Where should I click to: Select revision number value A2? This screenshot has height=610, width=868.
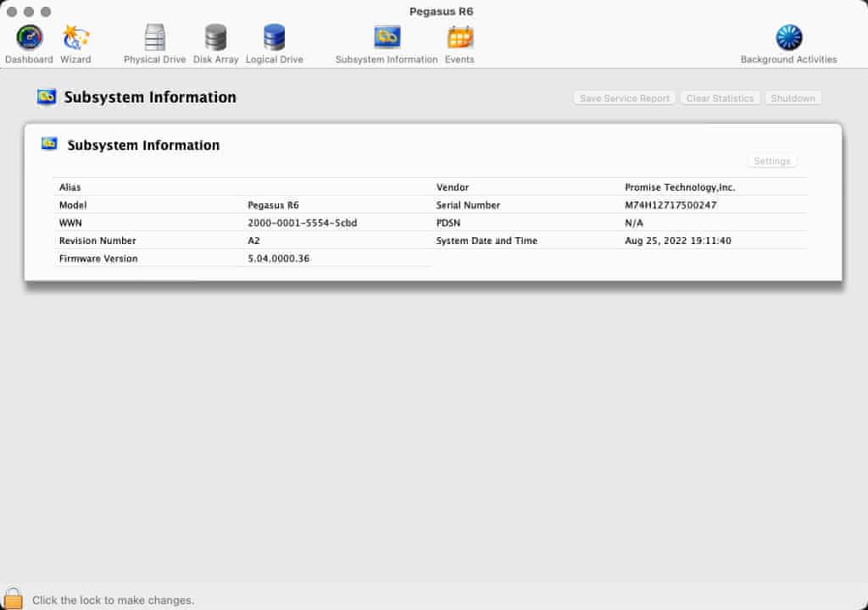[253, 241]
